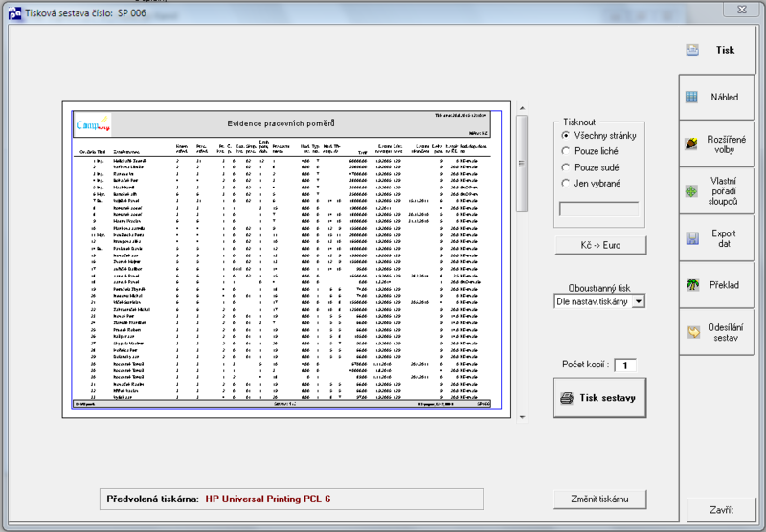The image size is (766, 532).
Task: Click the Dle nastav.tiskárny combo box
Action: point(599,301)
